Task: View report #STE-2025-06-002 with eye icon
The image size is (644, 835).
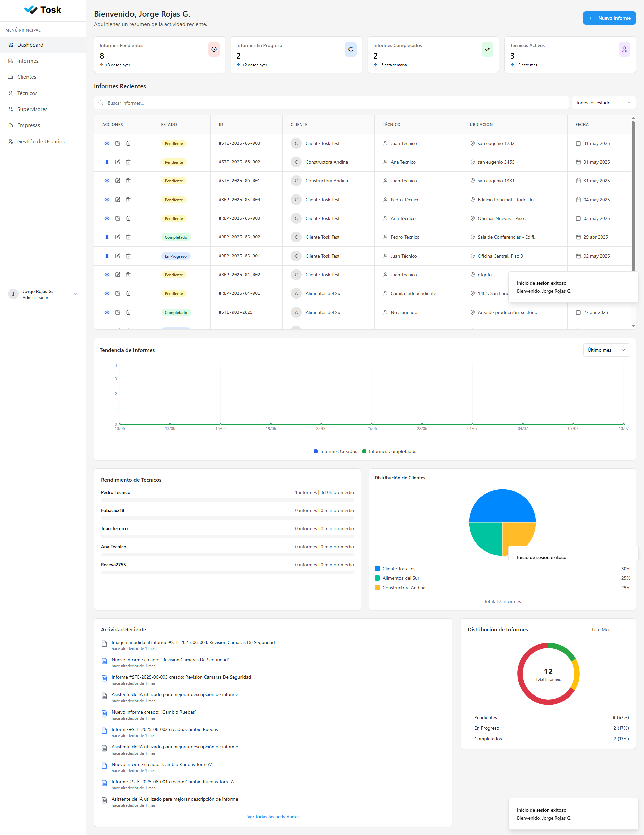Action: 107,162
